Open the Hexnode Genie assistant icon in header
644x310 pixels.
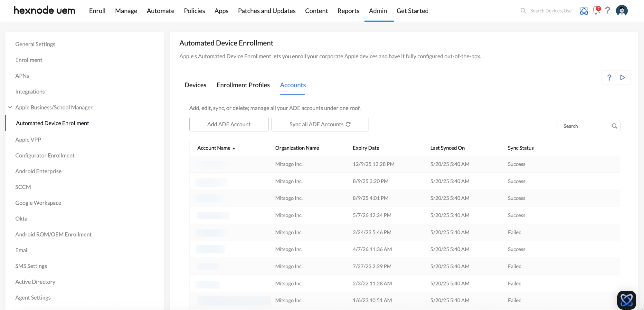[584, 11]
